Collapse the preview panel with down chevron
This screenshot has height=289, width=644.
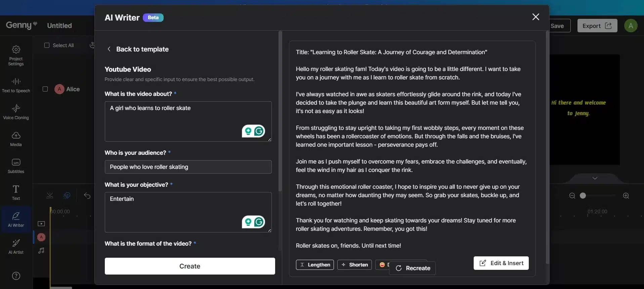click(x=595, y=178)
